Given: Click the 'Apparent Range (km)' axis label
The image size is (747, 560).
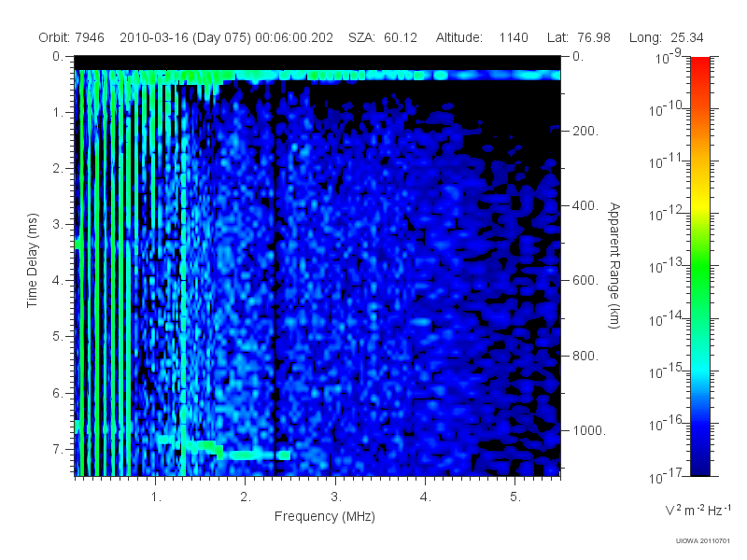Looking at the screenshot, I should click(x=614, y=266).
